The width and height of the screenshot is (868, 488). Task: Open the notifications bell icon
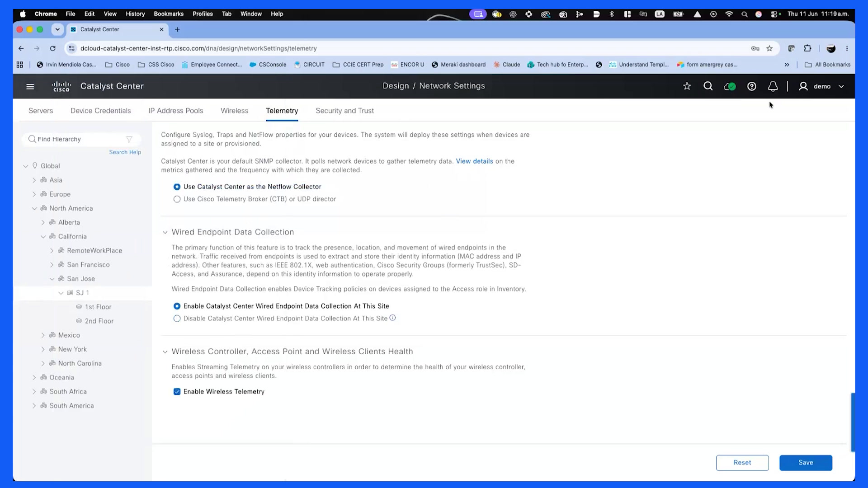[x=773, y=86]
